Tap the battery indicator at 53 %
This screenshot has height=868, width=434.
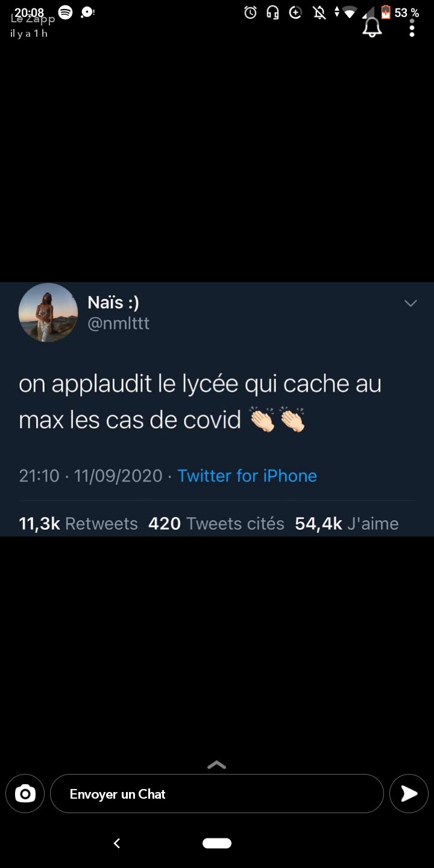click(400, 12)
